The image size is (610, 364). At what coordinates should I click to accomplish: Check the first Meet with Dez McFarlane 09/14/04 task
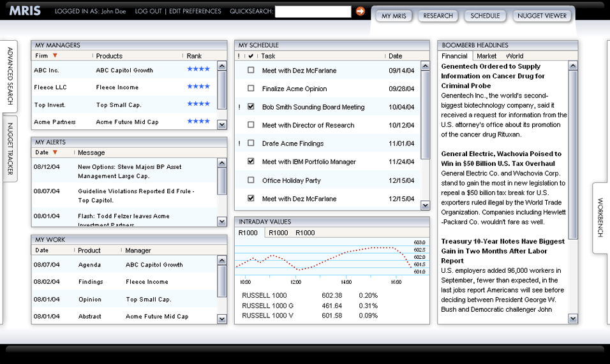point(251,70)
